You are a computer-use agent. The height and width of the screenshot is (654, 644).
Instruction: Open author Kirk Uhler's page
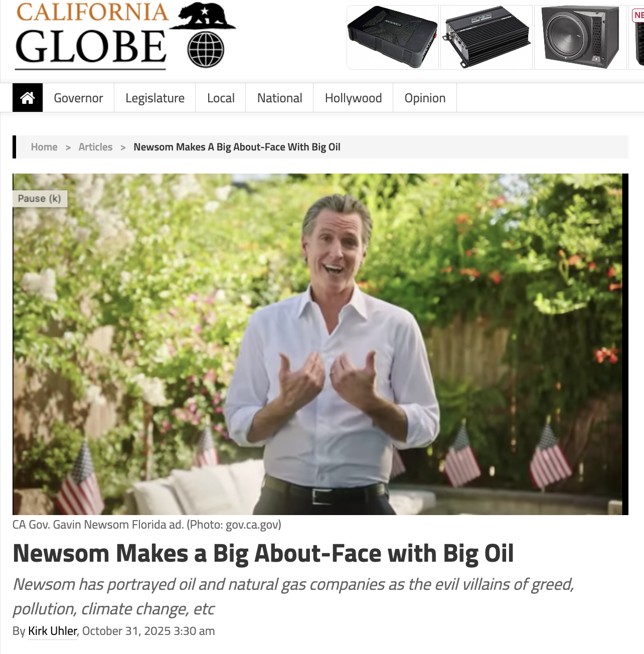tap(53, 631)
